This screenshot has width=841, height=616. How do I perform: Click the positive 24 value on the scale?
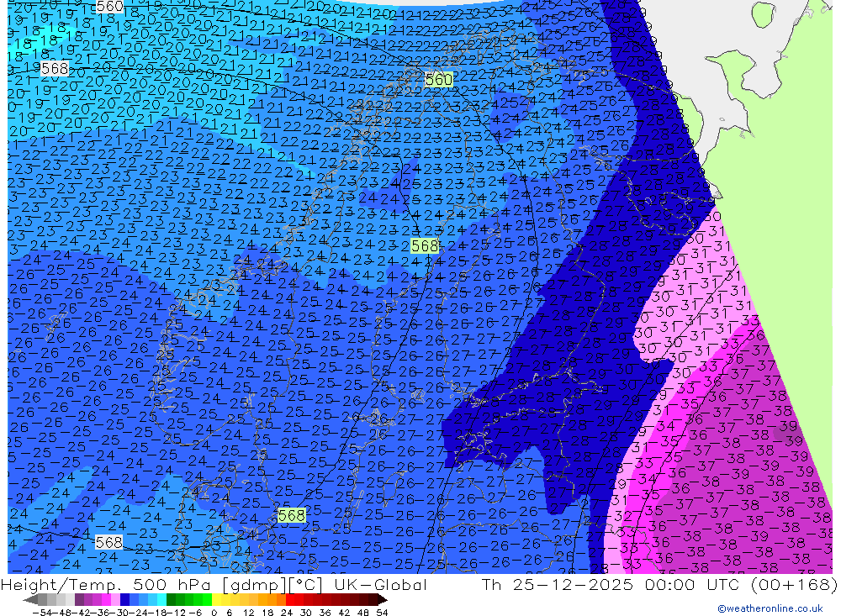[x=287, y=613]
